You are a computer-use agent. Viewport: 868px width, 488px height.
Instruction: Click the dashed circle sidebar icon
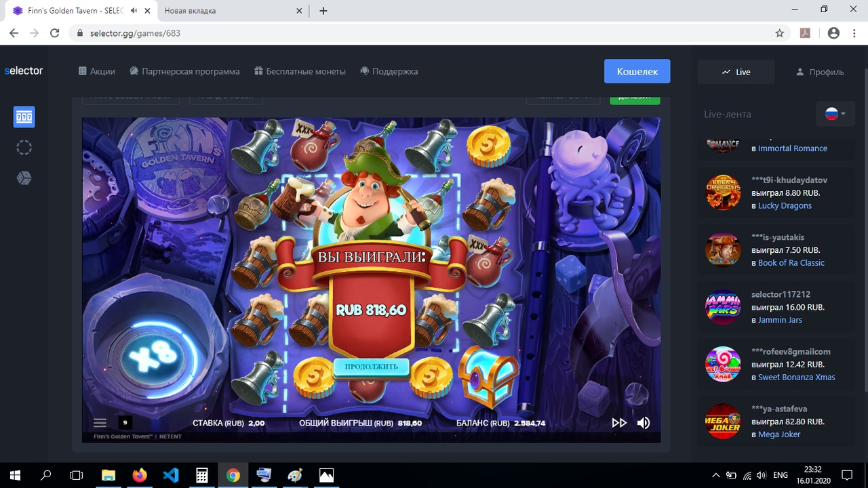point(24,148)
